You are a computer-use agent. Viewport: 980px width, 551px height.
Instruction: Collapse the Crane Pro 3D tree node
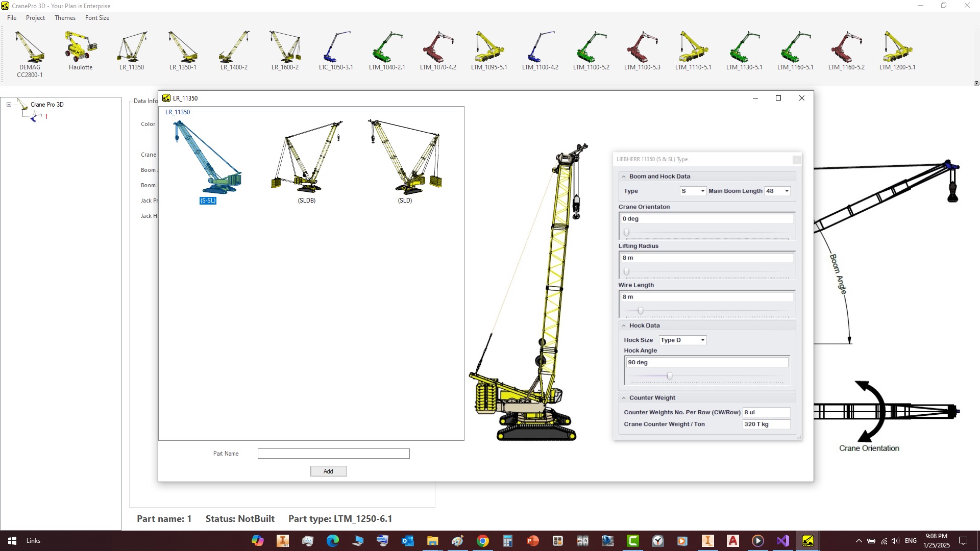pos(9,105)
